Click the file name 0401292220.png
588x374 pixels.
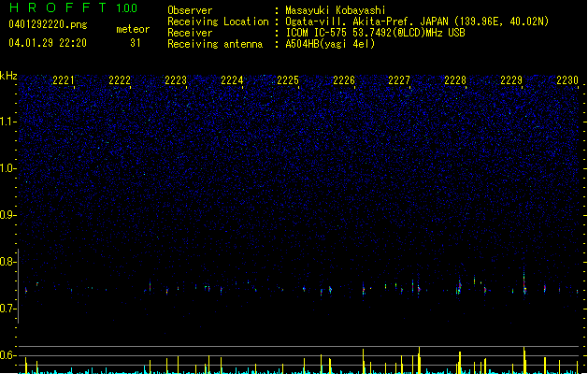click(48, 25)
